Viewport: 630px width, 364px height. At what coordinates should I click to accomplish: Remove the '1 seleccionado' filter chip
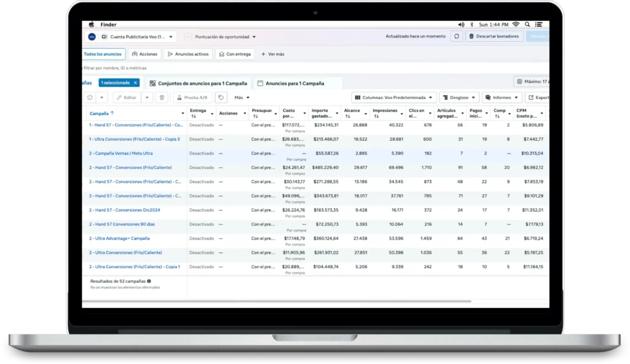135,82
